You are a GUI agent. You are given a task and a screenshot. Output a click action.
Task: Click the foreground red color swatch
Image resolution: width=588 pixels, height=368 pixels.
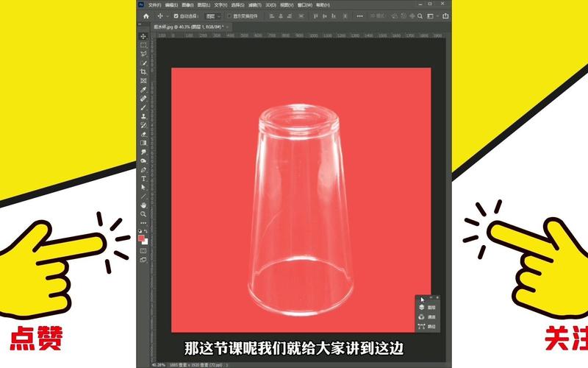pos(141,238)
